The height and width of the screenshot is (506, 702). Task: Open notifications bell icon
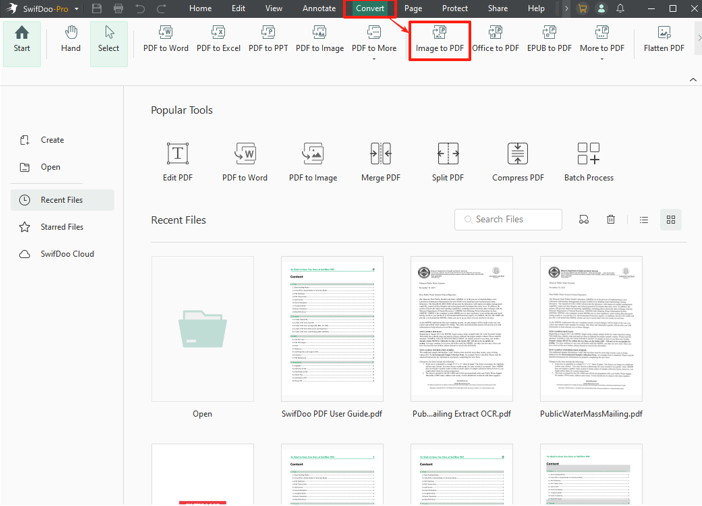click(620, 9)
